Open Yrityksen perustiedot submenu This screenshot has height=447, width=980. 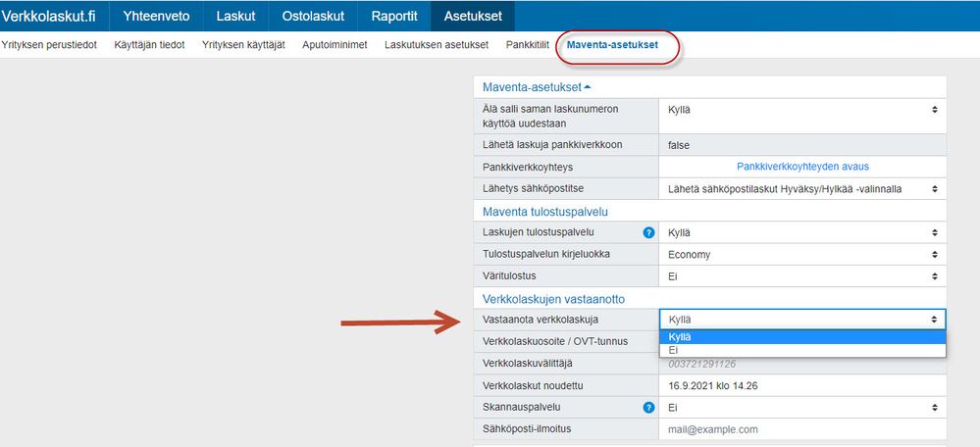point(49,45)
